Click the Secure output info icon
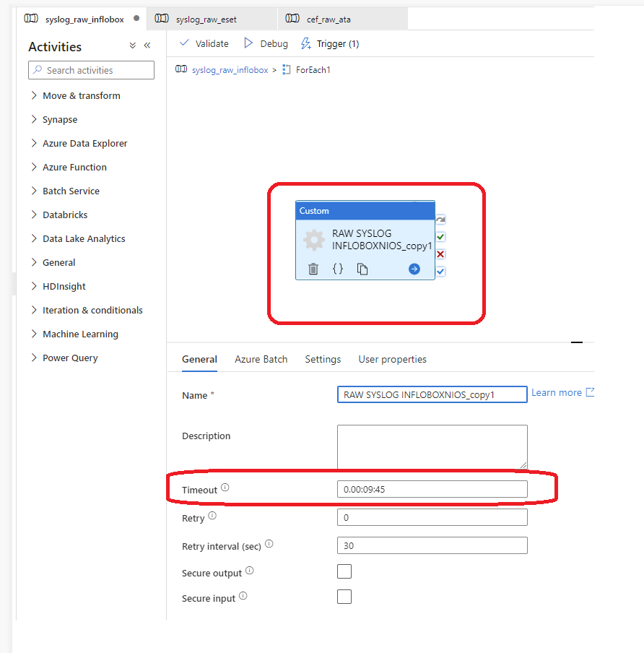The width and height of the screenshot is (644, 653). point(249,571)
